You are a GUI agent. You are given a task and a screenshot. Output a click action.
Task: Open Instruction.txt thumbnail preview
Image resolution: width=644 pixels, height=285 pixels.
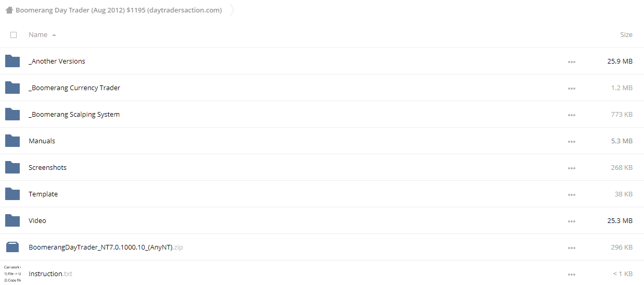point(12,274)
